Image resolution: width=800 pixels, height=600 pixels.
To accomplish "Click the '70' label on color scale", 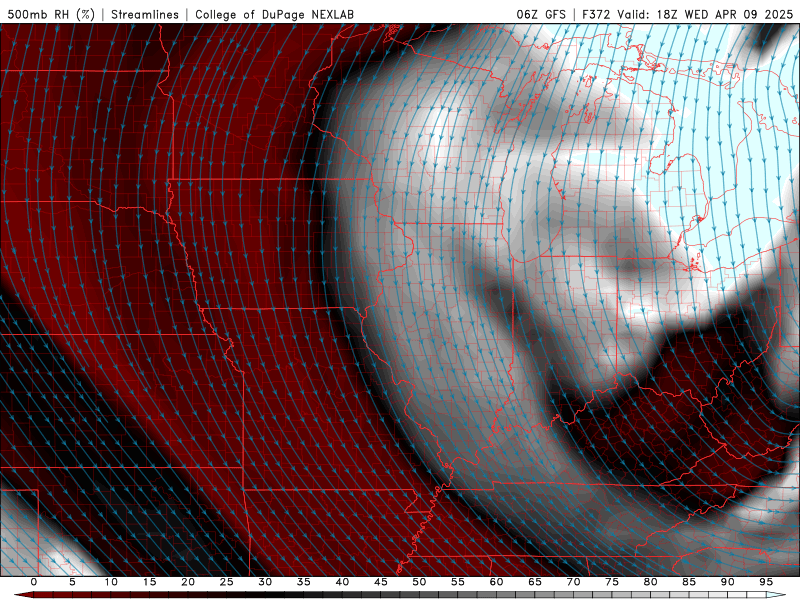I will [x=573, y=582].
